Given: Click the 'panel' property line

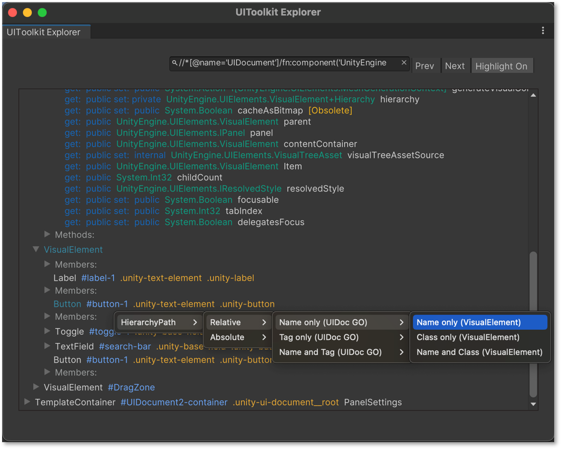Looking at the screenshot, I should point(169,133).
